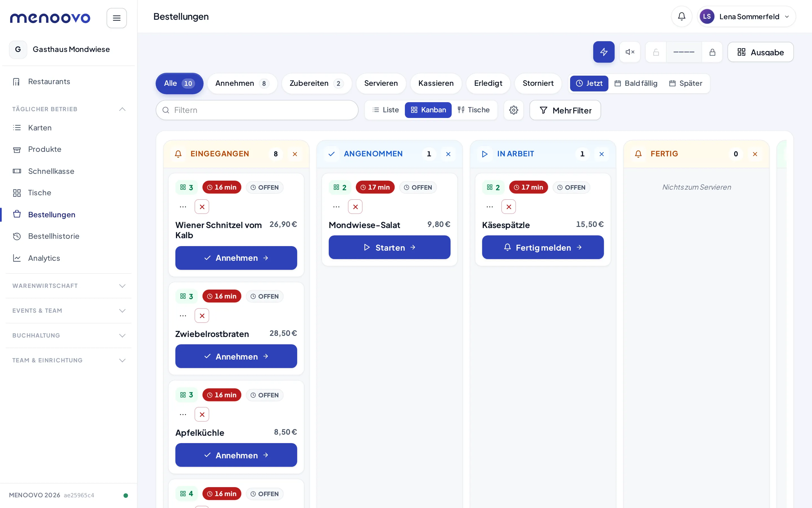Viewport: 812px width, 508px height.
Task: Toggle the lightning quick-mode button
Action: coord(603,52)
